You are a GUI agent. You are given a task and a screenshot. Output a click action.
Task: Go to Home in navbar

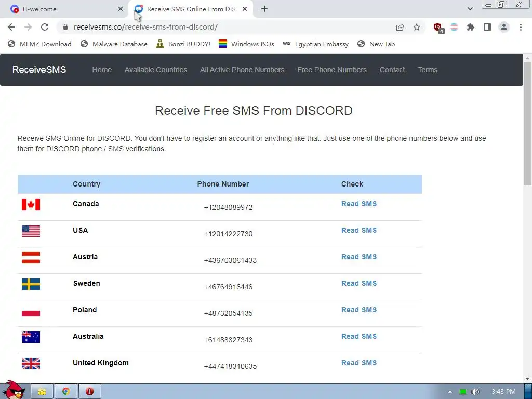(102, 70)
